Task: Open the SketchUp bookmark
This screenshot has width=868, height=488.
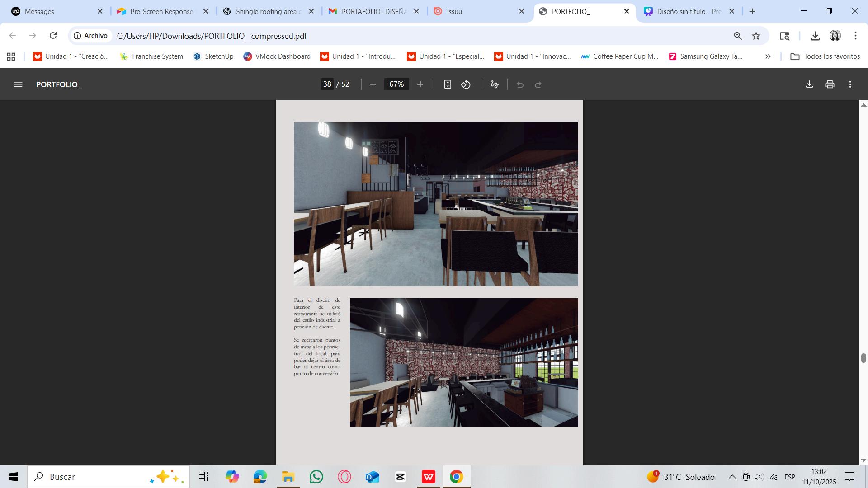Action: (x=213, y=56)
